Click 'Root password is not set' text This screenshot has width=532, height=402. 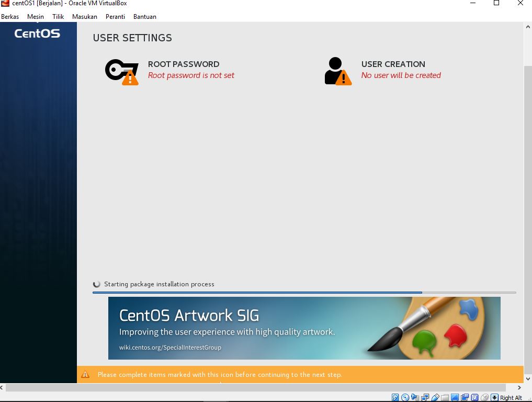191,75
